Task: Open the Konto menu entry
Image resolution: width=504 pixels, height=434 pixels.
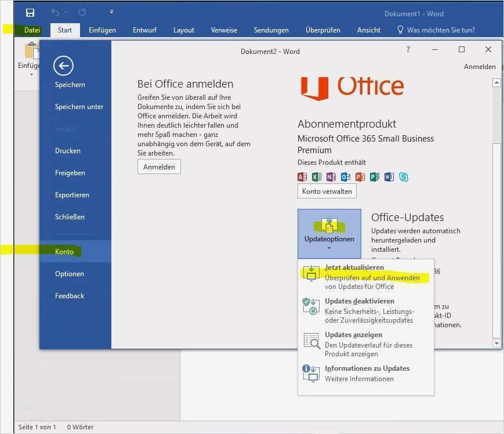Action: click(x=64, y=251)
